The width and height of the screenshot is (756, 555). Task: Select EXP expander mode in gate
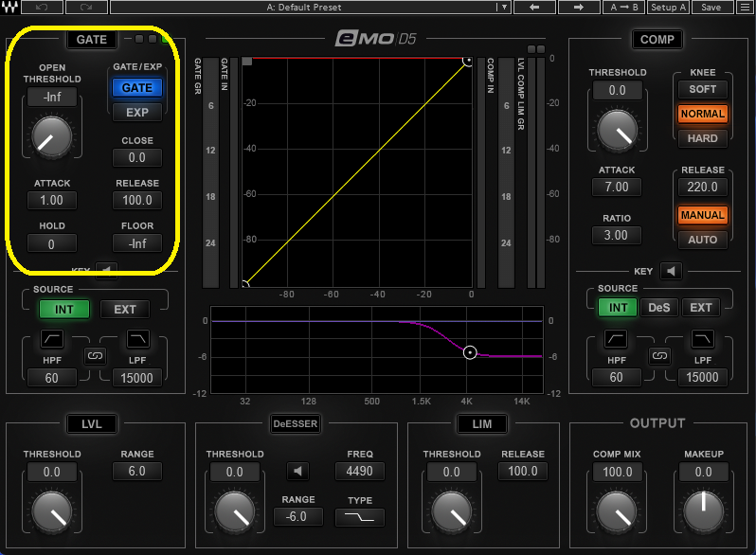click(x=137, y=112)
